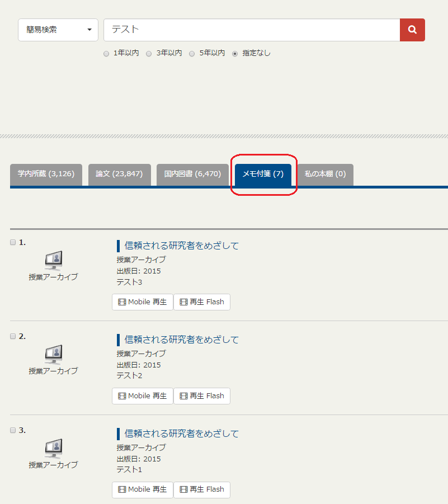The height and width of the screenshot is (504, 448).
Task: Open the 私の本棚 (0) tab
Action: [326, 175]
